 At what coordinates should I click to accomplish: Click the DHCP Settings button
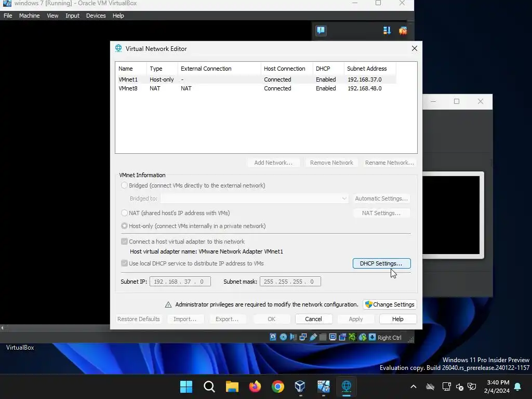pyautogui.click(x=381, y=263)
